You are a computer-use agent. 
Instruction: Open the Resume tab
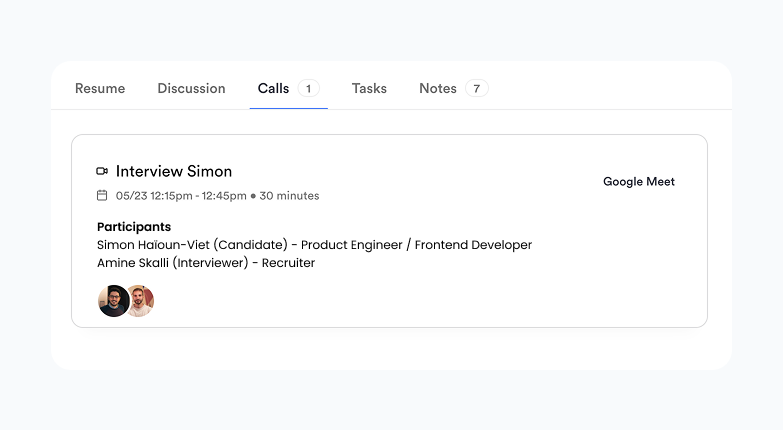click(100, 89)
